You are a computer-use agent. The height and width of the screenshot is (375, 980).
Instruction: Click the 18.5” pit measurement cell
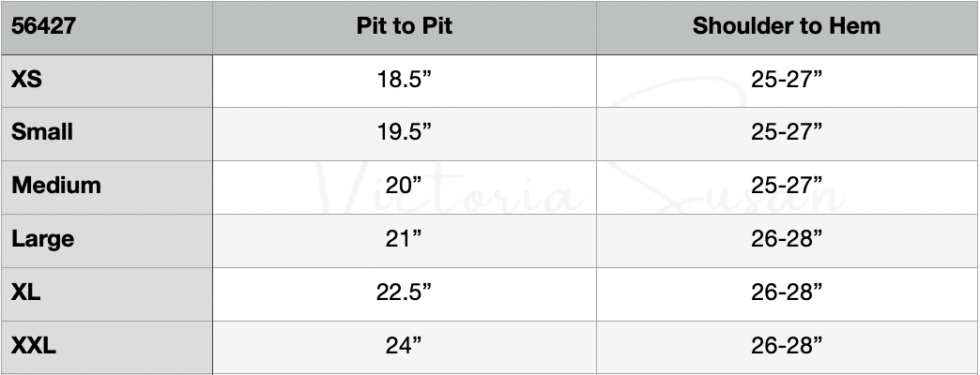(x=404, y=80)
